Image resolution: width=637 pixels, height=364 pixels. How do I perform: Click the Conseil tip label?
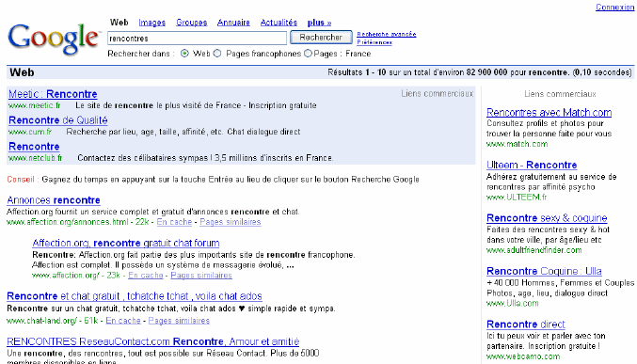22,180
